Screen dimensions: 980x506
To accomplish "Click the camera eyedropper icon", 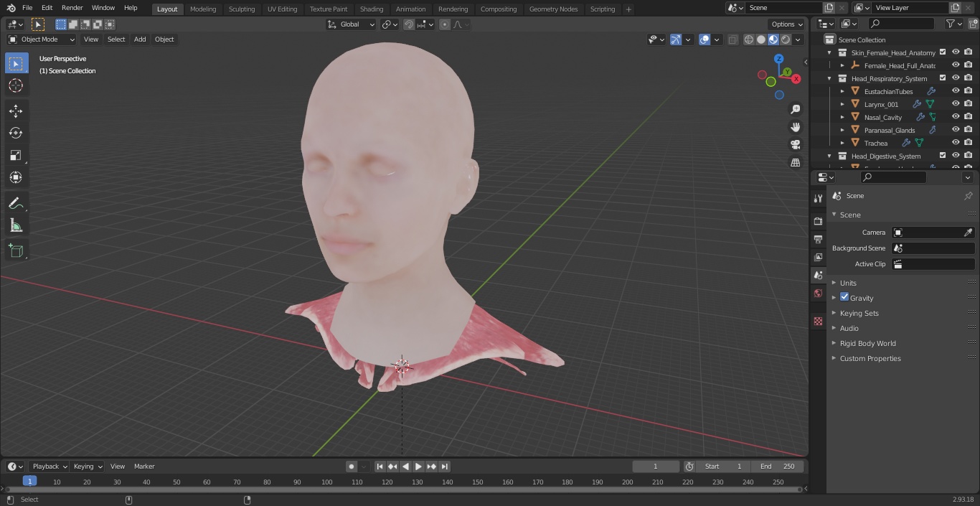I will 968,233.
